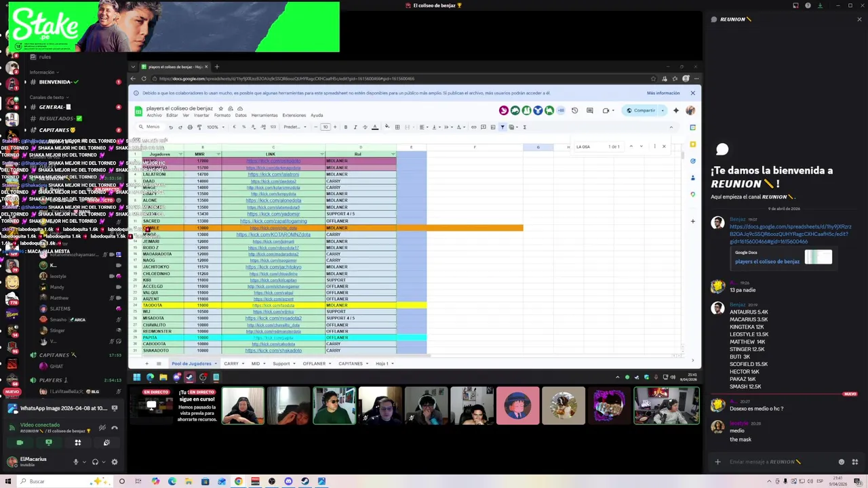The image size is (868, 488).
Task: Deafen with the headphones icon
Action: point(95,462)
